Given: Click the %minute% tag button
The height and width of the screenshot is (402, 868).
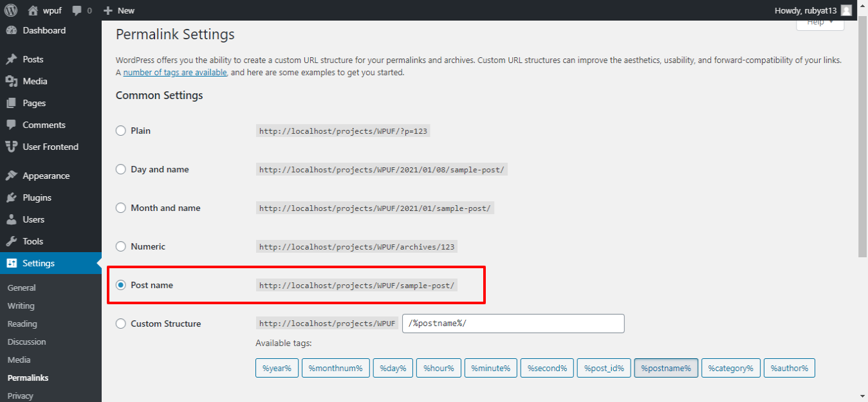Looking at the screenshot, I should coord(491,368).
